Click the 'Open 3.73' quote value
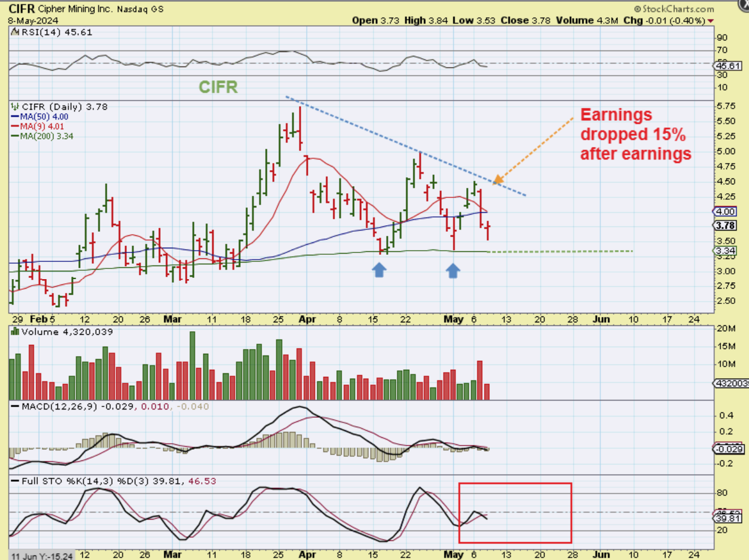This screenshot has width=749, height=560. point(375,20)
